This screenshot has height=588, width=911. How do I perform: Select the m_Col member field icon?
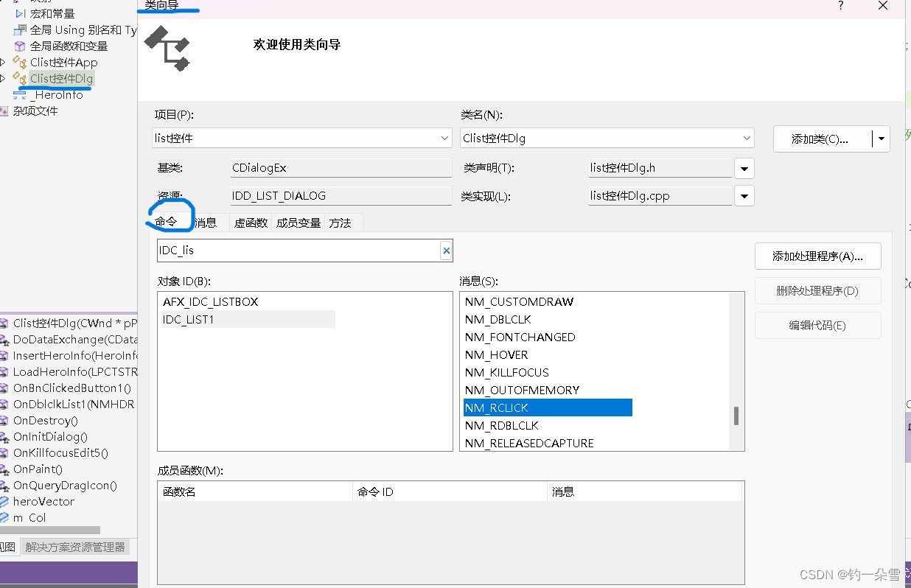click(5, 517)
